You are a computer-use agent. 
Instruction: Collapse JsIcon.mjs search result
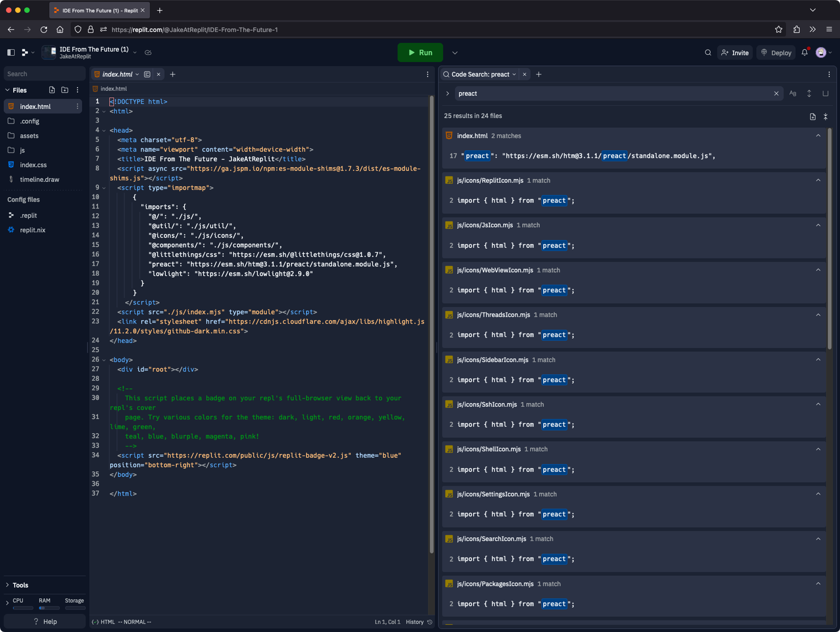click(818, 225)
